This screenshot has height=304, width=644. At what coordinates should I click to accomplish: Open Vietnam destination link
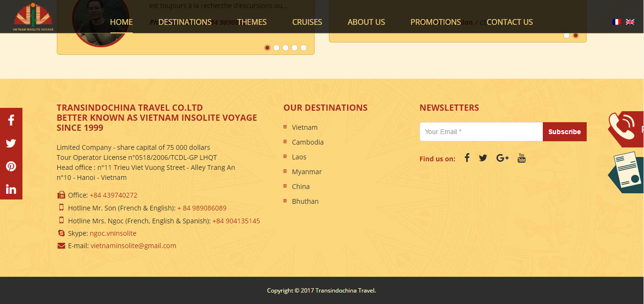[305, 127]
